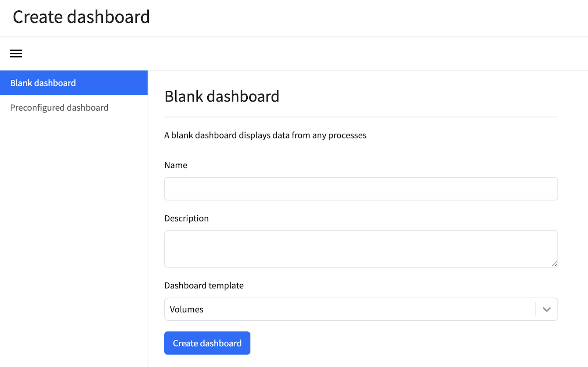Expand template list via chevron arrow
The width and height of the screenshot is (588, 367).
[546, 309]
